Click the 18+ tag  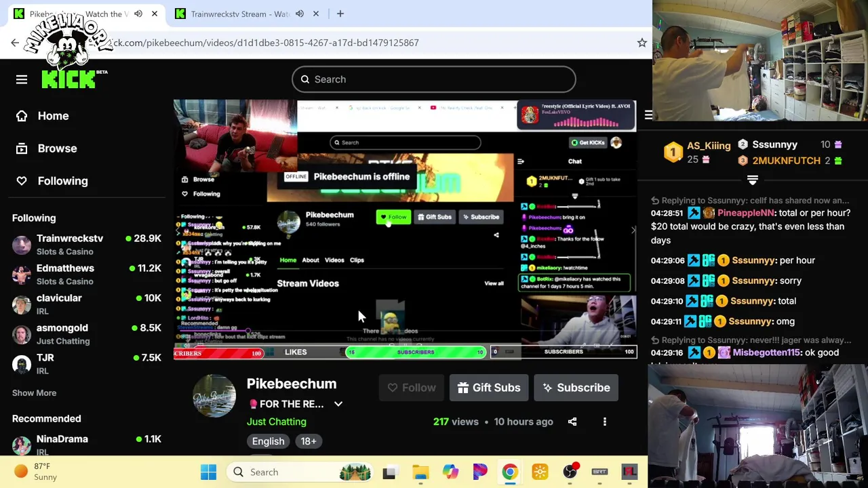309,441
